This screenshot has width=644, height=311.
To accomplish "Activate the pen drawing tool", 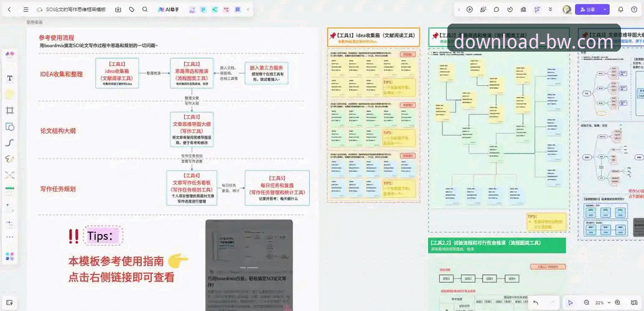I will click(10, 159).
